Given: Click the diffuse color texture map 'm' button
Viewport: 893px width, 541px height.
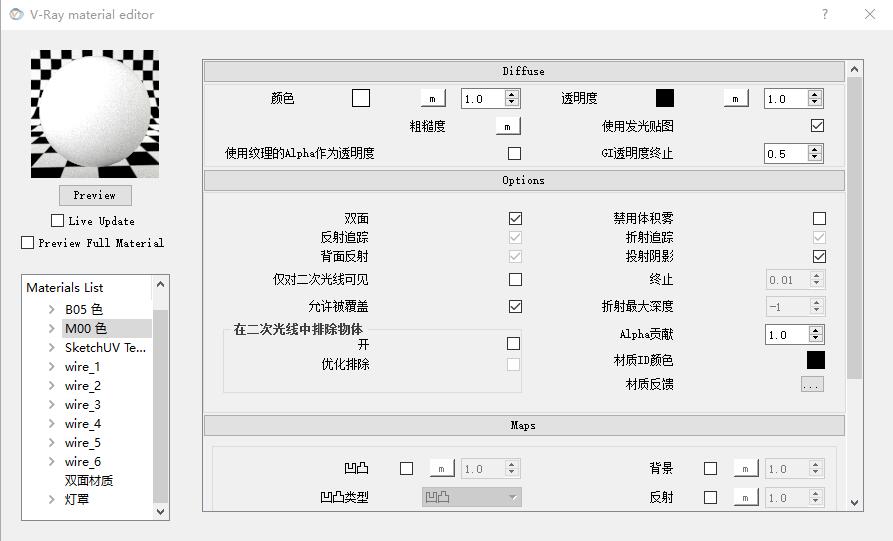Looking at the screenshot, I should [432, 99].
